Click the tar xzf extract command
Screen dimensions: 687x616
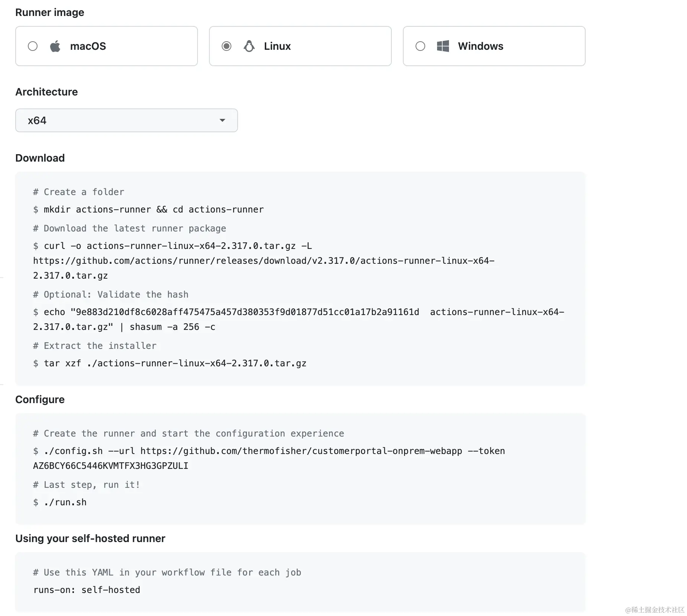click(175, 363)
